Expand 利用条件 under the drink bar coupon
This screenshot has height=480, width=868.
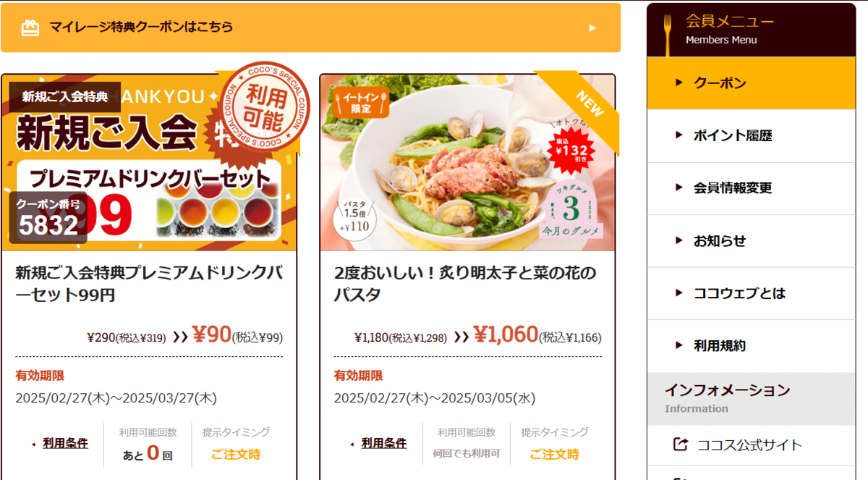coord(65,443)
